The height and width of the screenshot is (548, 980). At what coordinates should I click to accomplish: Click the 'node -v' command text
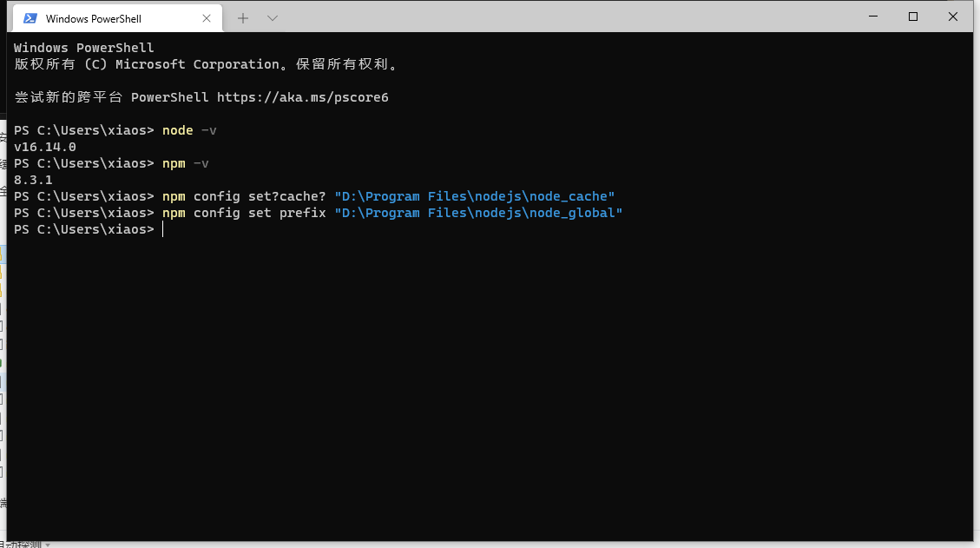189,130
